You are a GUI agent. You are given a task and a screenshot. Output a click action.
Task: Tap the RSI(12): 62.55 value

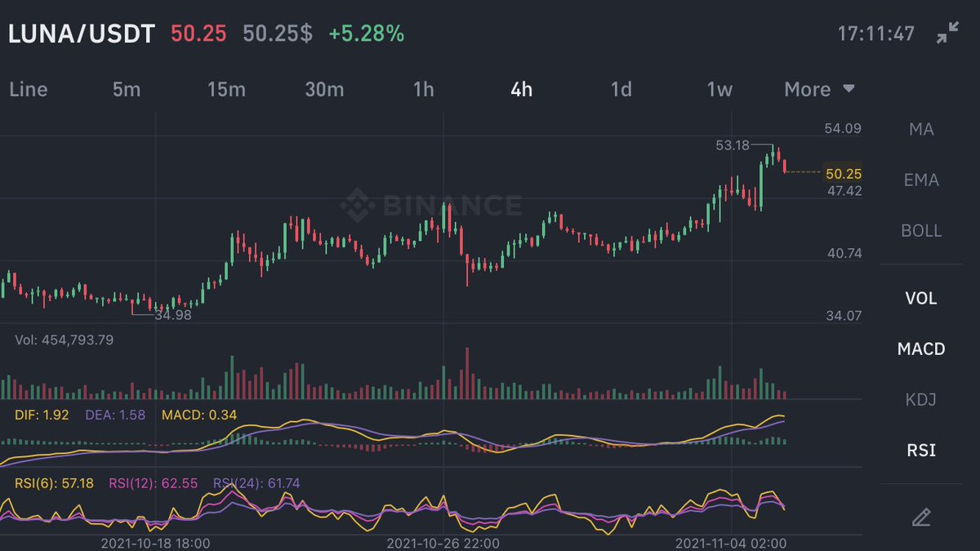click(x=152, y=483)
